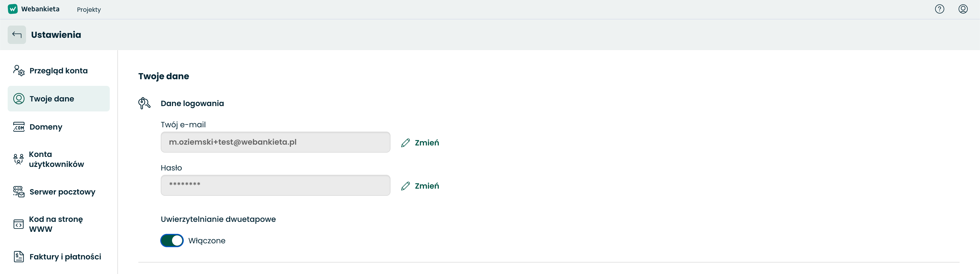Viewport: 980px width, 274px height.
Task: Go back using the arrow button
Action: point(17,35)
